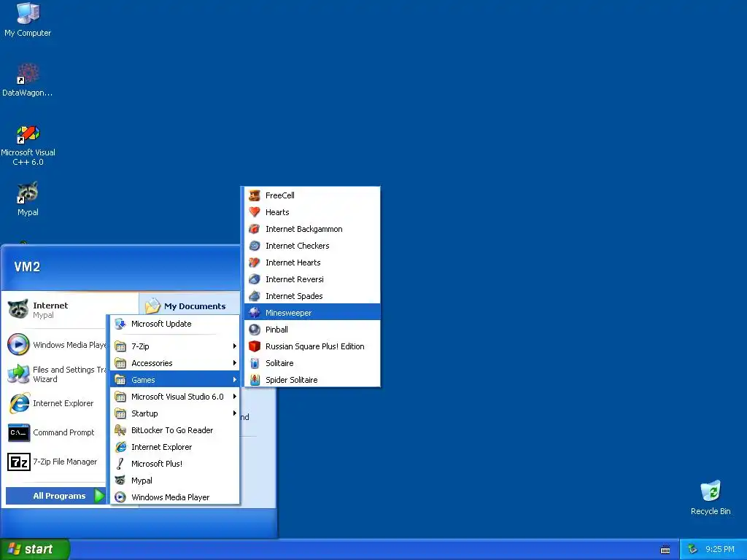Image resolution: width=747 pixels, height=560 pixels.
Task: Click the Spider Solitaire label
Action: (292, 379)
